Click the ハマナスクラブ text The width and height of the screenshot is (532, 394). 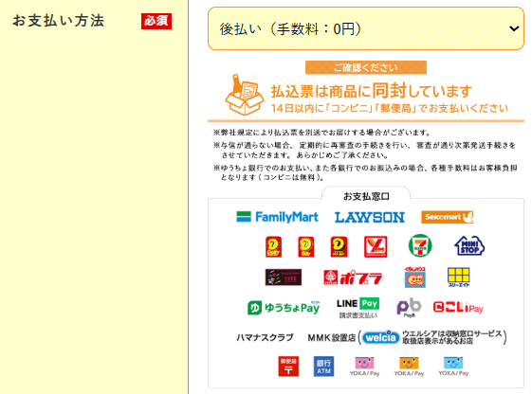coord(265,338)
